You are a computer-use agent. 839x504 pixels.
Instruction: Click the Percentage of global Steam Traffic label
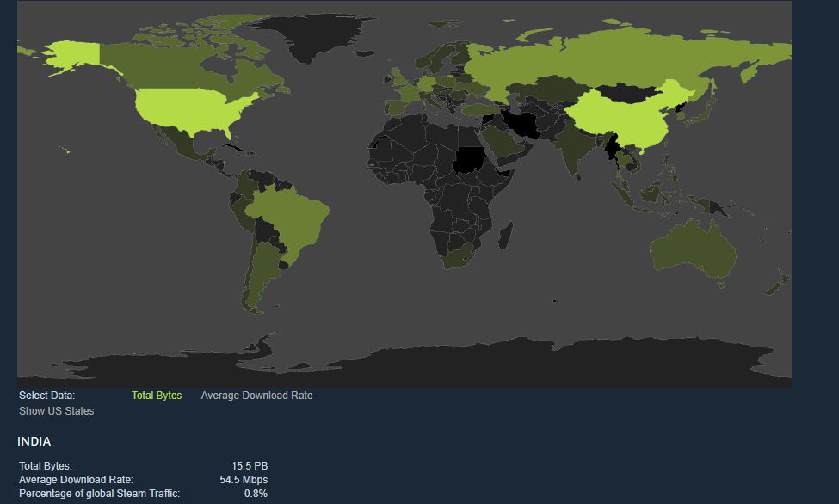(x=100, y=494)
